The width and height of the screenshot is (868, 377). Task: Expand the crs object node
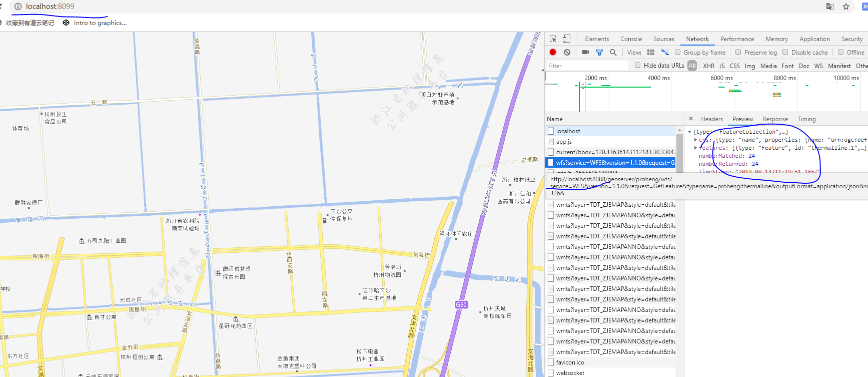coord(696,140)
